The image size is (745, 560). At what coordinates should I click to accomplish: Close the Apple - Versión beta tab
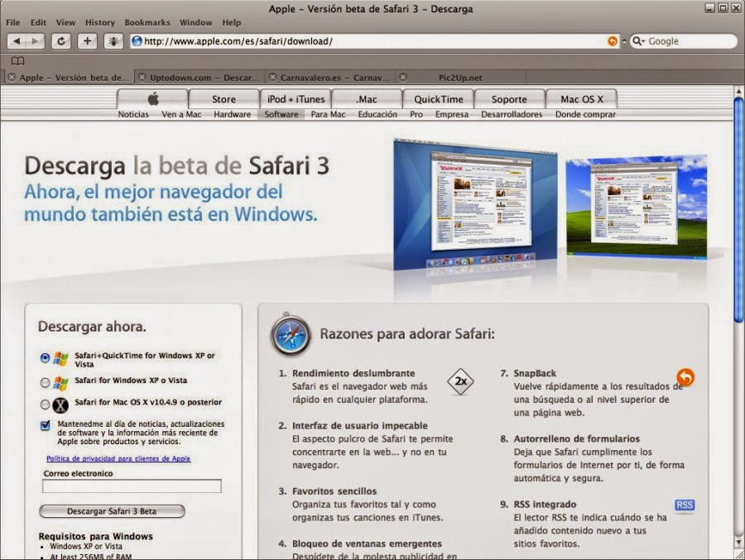click(x=12, y=77)
